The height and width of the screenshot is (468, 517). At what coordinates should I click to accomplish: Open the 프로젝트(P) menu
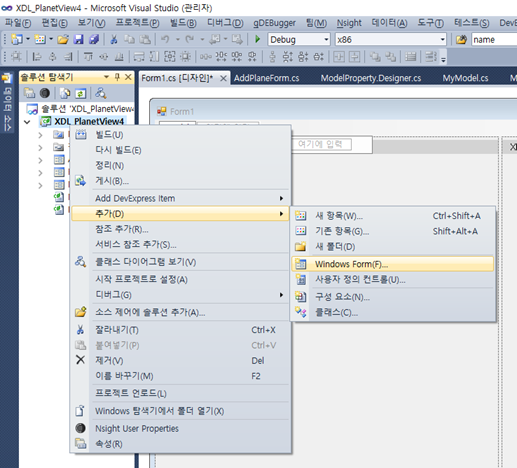coord(137,23)
